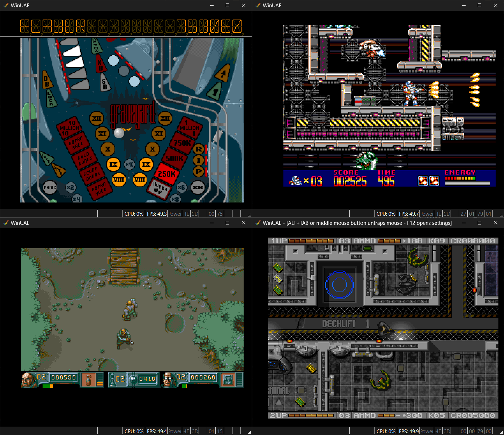The width and height of the screenshot is (504, 435).
Task: Click the CD indicator in the Alien Breed status bar
Action: 446,431
